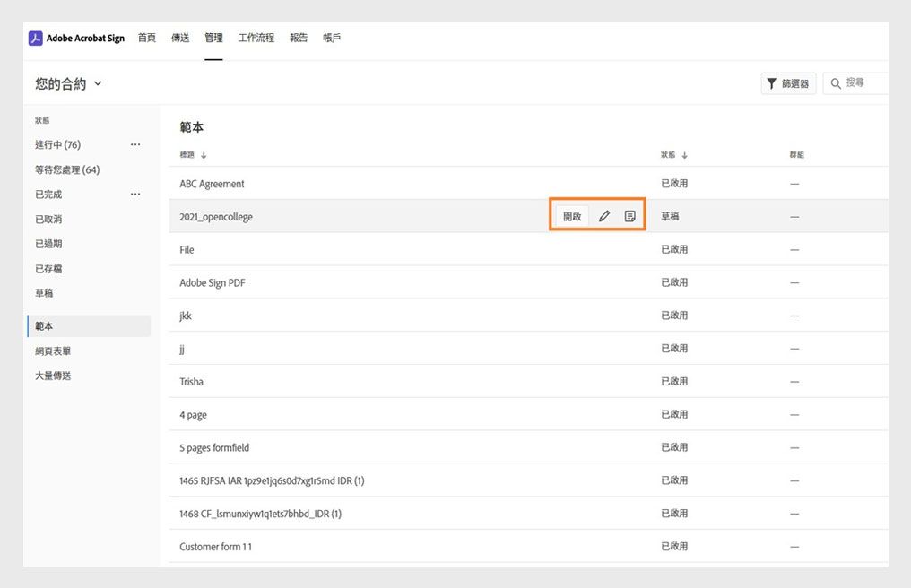Viewport: 911px width, 588px height.
Task: Select 等待您處理 (64) in sidebar
Action: 67,169
